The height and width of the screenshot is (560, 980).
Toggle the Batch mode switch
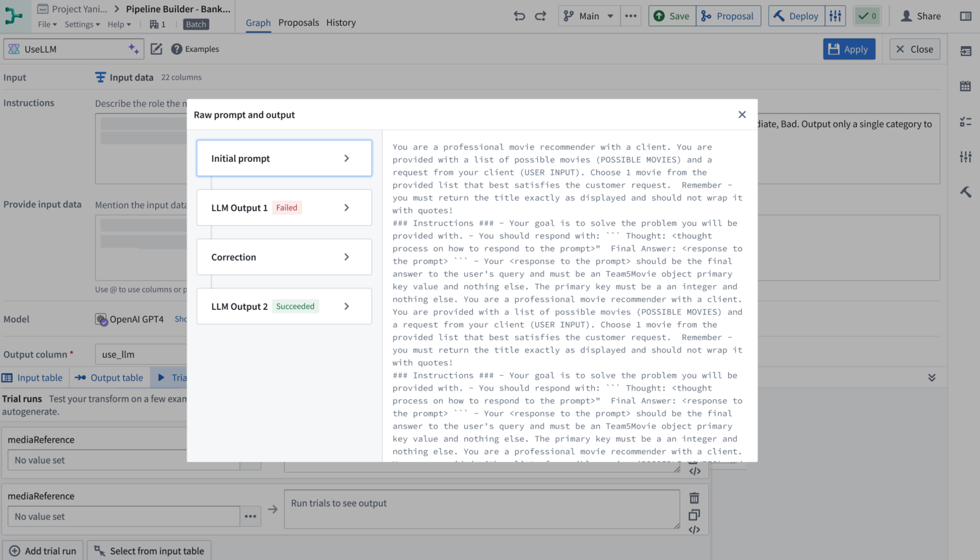[x=196, y=24]
